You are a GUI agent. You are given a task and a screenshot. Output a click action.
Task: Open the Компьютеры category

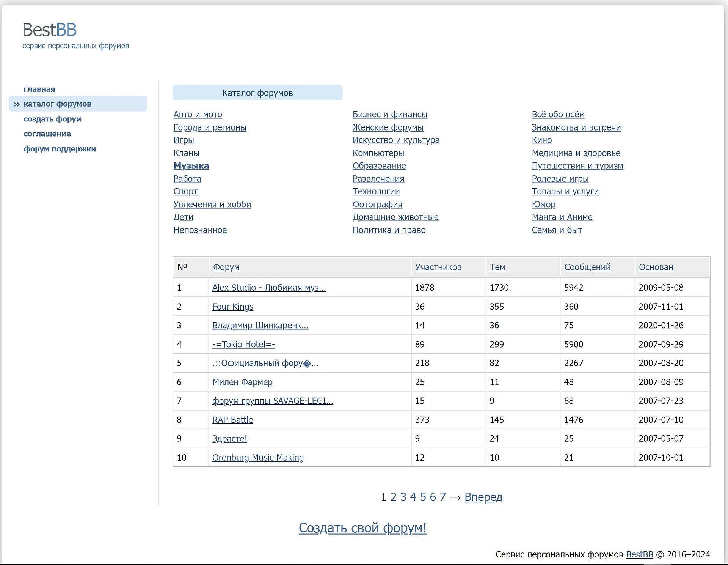coord(378,153)
